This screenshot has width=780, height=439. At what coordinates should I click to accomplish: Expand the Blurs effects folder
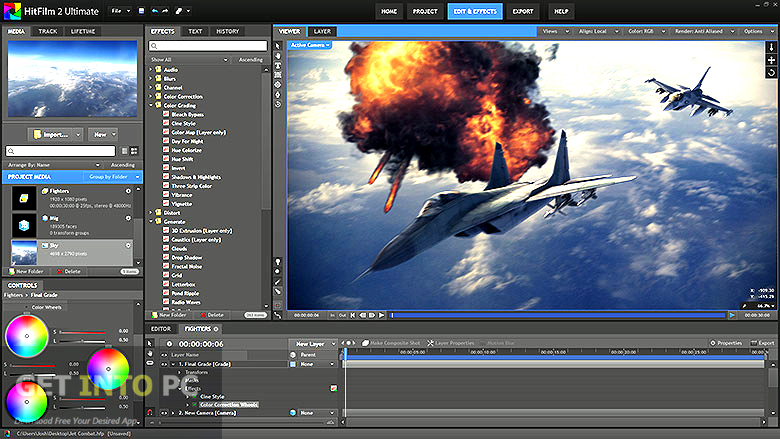click(151, 79)
